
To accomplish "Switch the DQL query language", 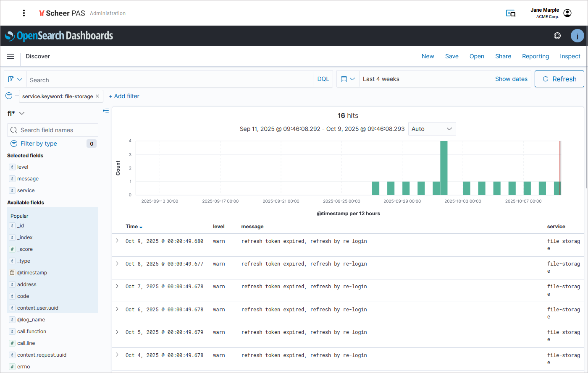I will coord(323,79).
